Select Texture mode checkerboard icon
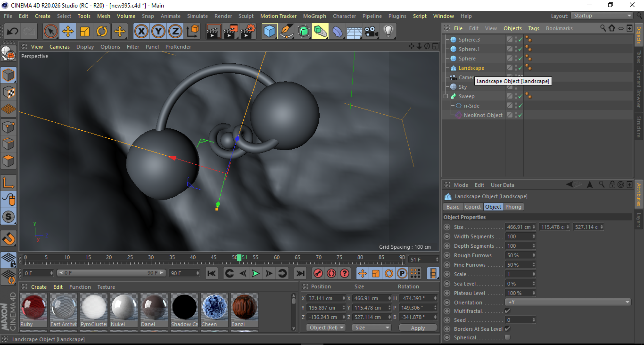Image resolution: width=644 pixels, height=345 pixels. 8,93
